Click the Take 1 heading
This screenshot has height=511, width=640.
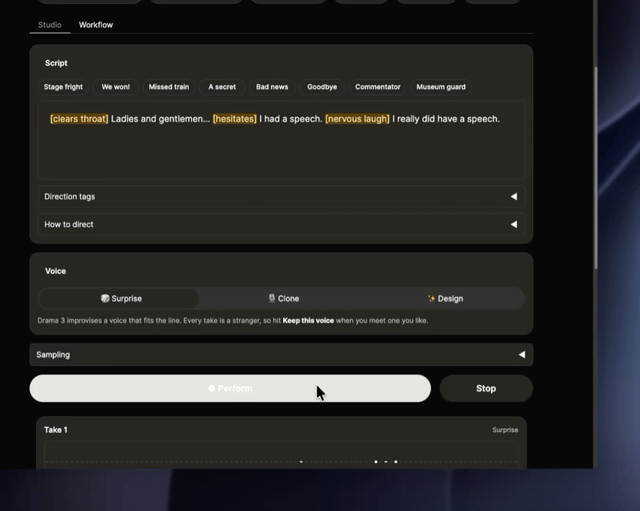[56, 430]
